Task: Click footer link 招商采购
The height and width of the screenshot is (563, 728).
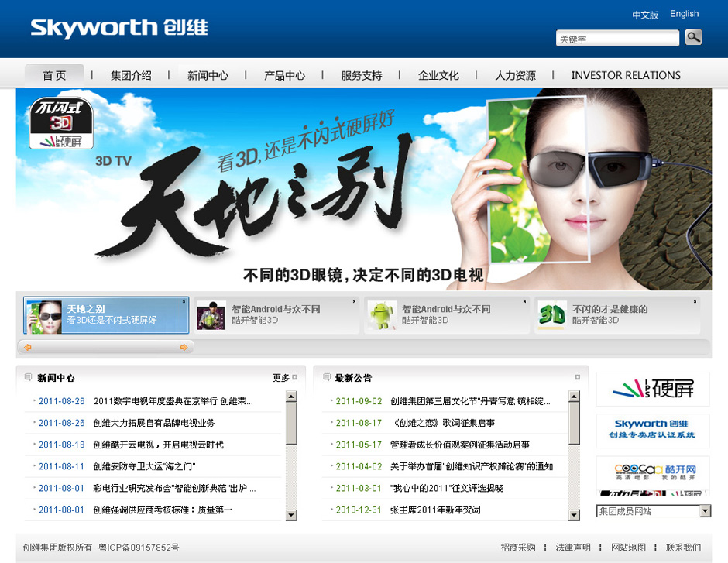Action: point(518,548)
